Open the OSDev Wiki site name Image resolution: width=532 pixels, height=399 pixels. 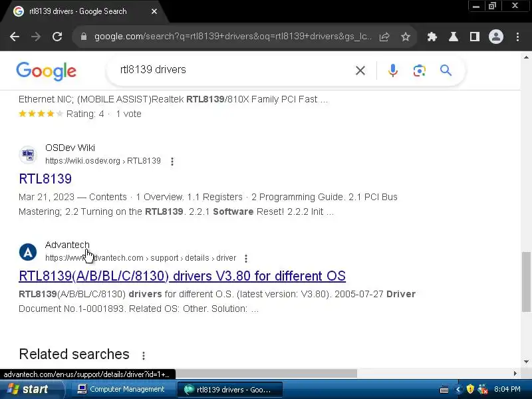click(70, 148)
